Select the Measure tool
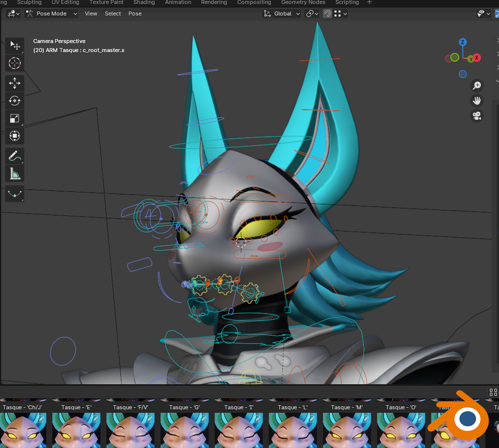 (14, 174)
